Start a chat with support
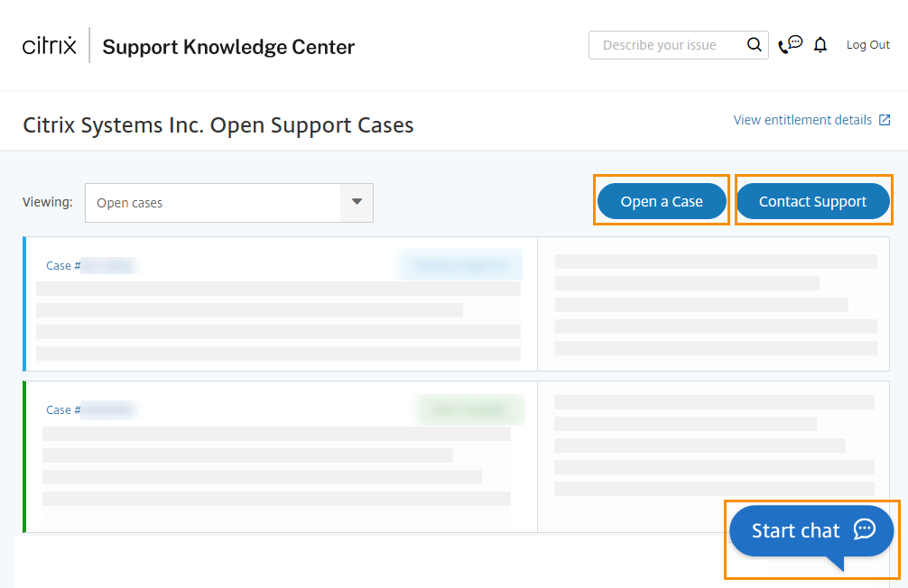This screenshot has height=588, width=908. pyautogui.click(x=811, y=531)
